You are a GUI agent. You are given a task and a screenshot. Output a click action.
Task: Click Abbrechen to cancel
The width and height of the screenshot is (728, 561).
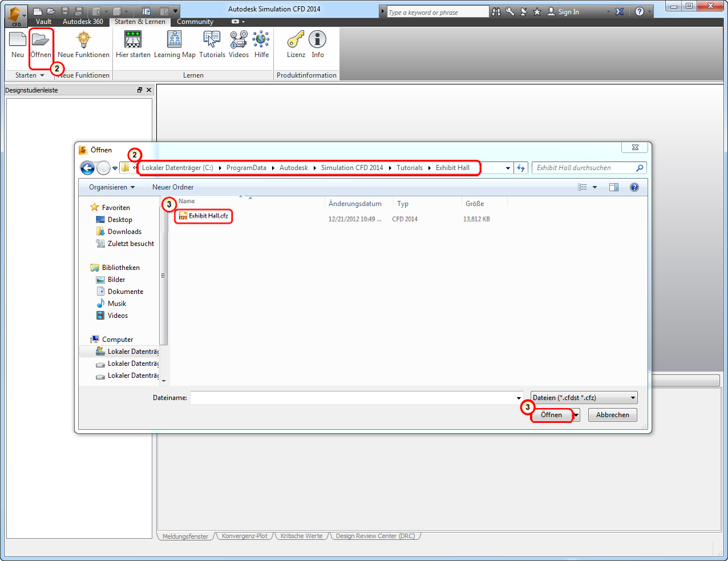pos(613,415)
